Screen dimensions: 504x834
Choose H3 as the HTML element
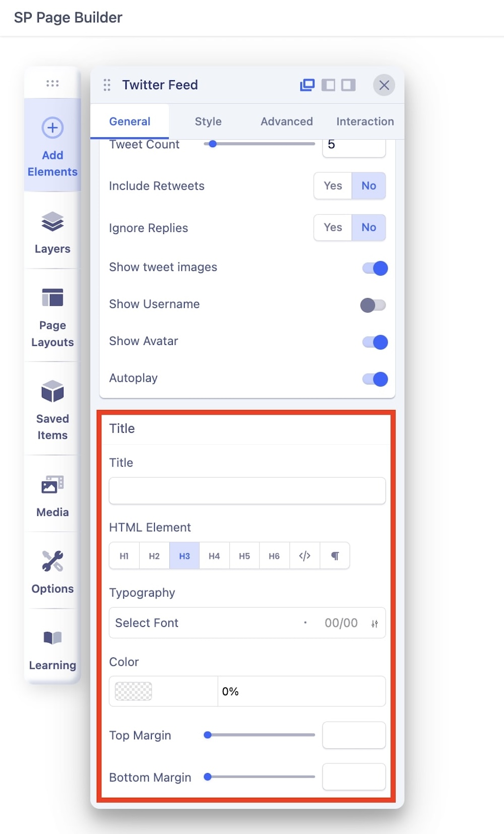click(184, 556)
